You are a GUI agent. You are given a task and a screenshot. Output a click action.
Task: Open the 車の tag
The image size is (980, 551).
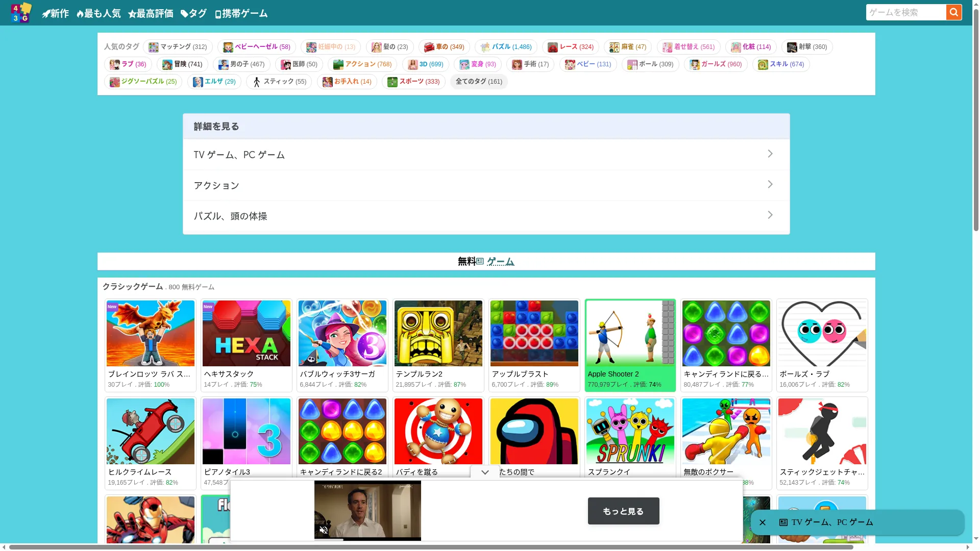[x=444, y=47]
